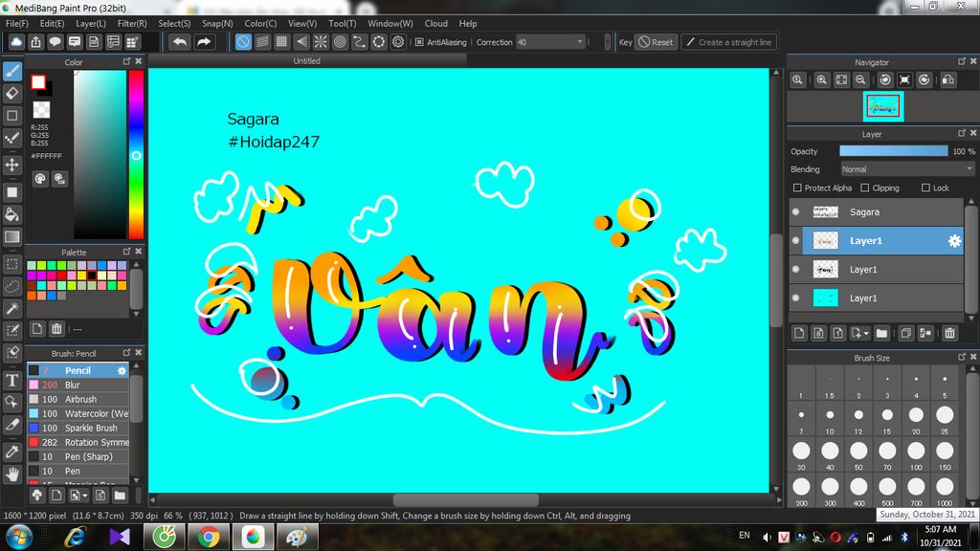Hide the selected Layer1 layer

click(x=795, y=240)
